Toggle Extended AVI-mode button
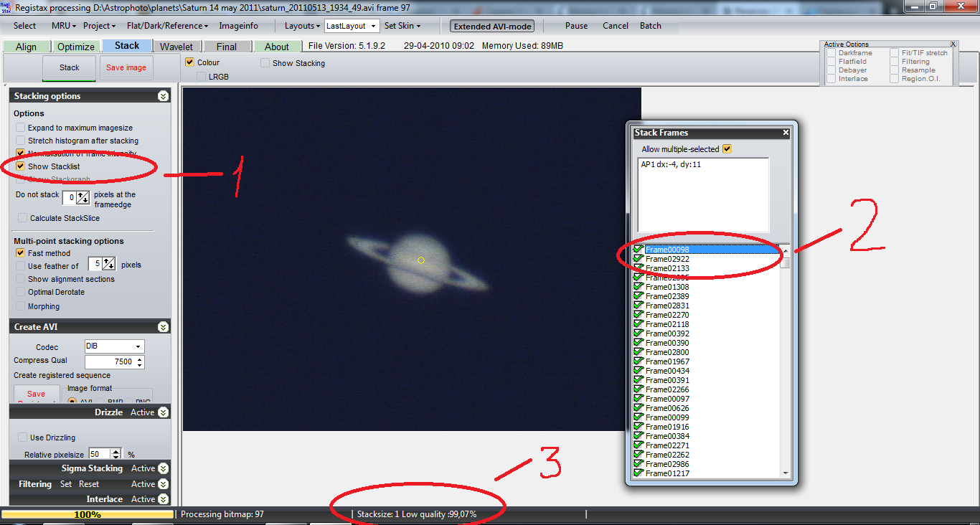Viewport: 980px width, 525px height. tap(492, 26)
